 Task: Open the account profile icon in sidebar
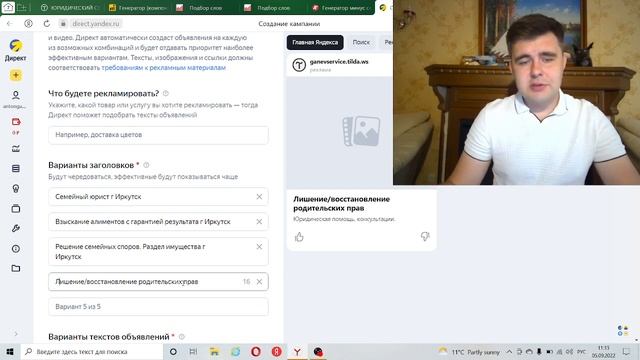tap(16, 95)
